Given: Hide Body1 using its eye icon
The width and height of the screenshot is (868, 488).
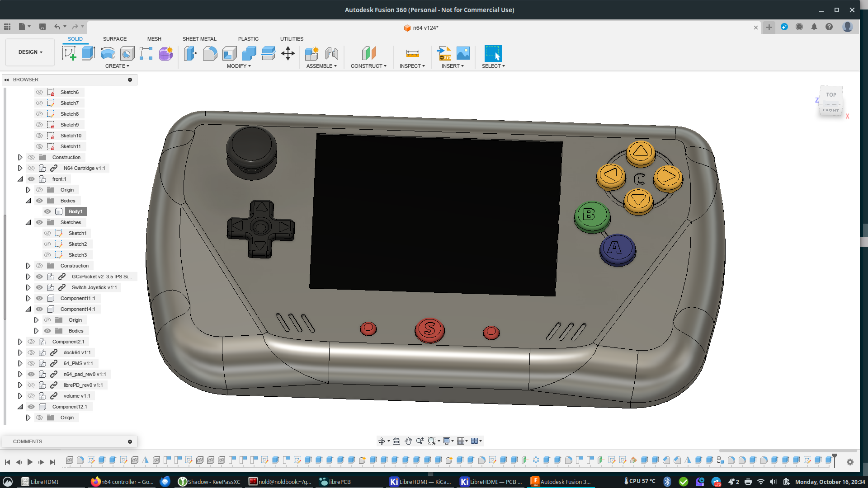Looking at the screenshot, I should (47, 211).
